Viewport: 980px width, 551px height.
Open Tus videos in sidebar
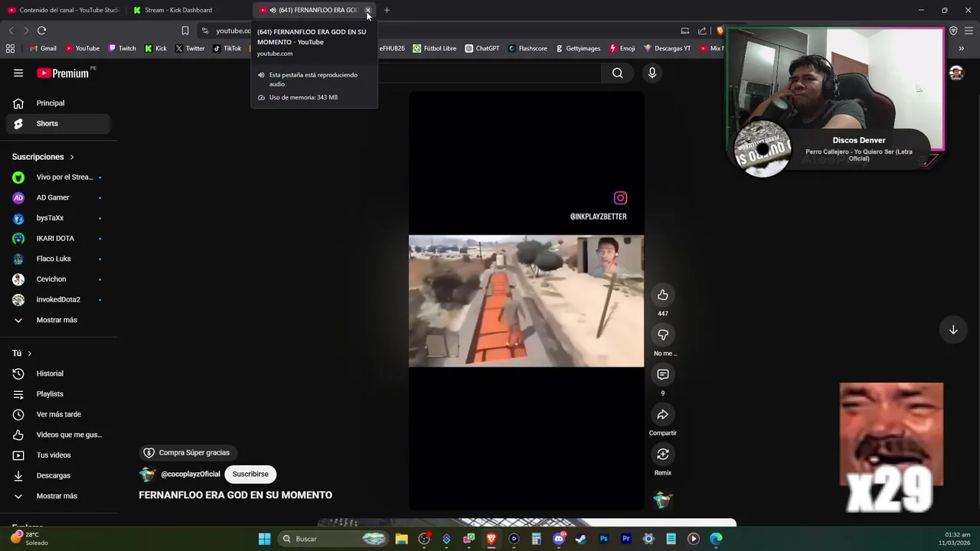pos(59,455)
